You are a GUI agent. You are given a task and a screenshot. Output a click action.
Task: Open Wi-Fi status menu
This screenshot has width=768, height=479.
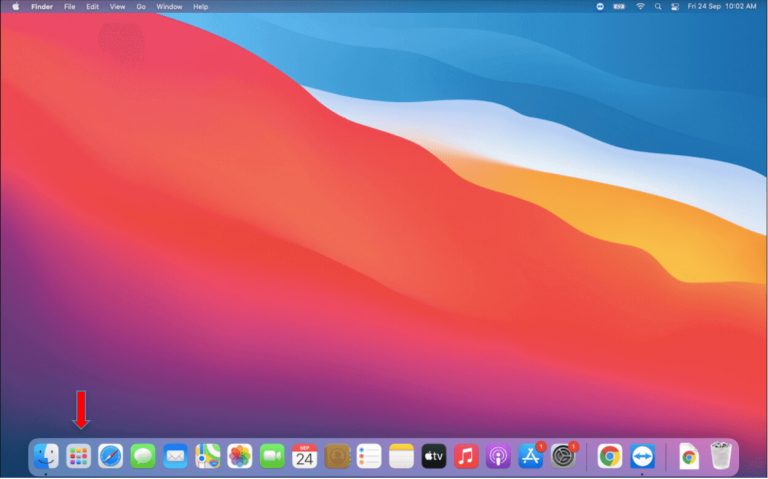pos(640,6)
